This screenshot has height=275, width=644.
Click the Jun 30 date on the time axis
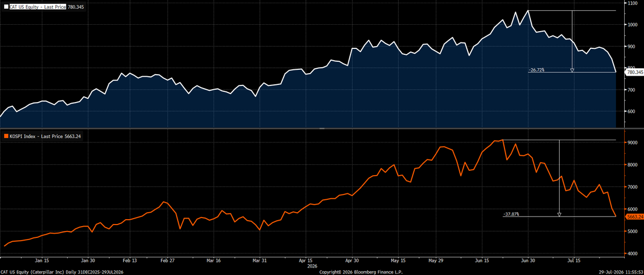click(x=528, y=259)
